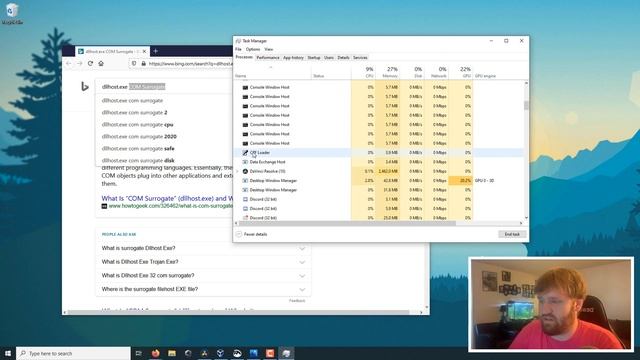Expand the DaVinci Resolve process group

click(x=237, y=171)
